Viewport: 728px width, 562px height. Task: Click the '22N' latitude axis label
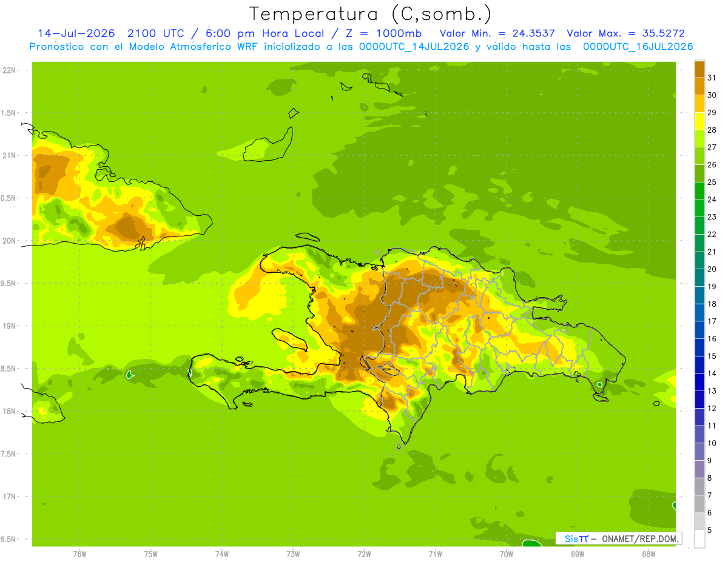(x=10, y=70)
